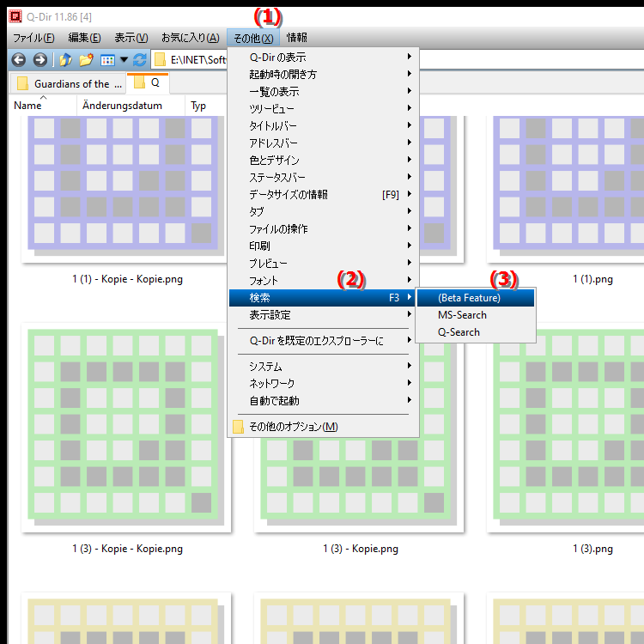The image size is (644, 644).
Task: Open the ファイル(F) menu
Action: pos(33,38)
